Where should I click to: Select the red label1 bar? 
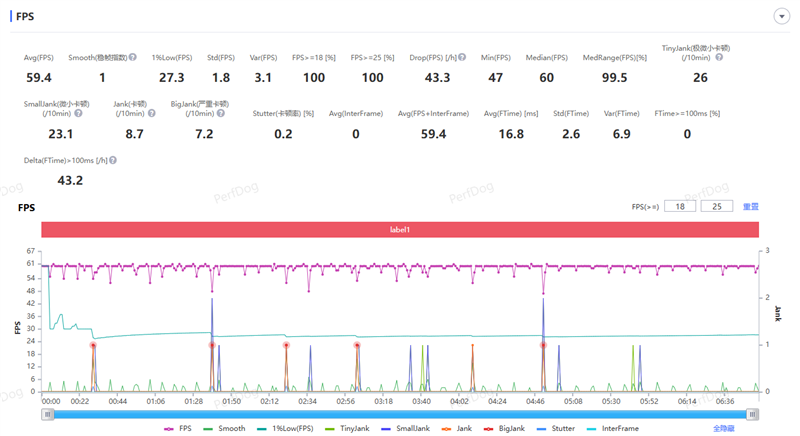[x=400, y=230]
